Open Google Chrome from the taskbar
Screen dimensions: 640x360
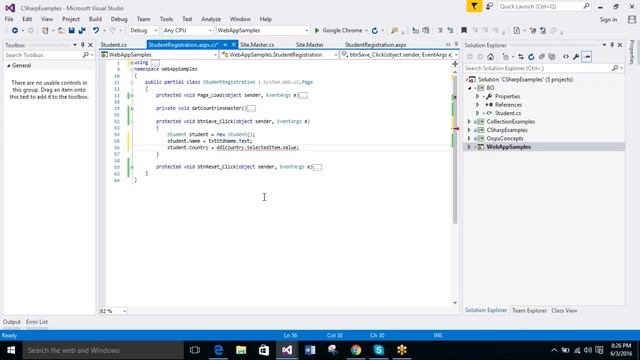[x=356, y=350]
